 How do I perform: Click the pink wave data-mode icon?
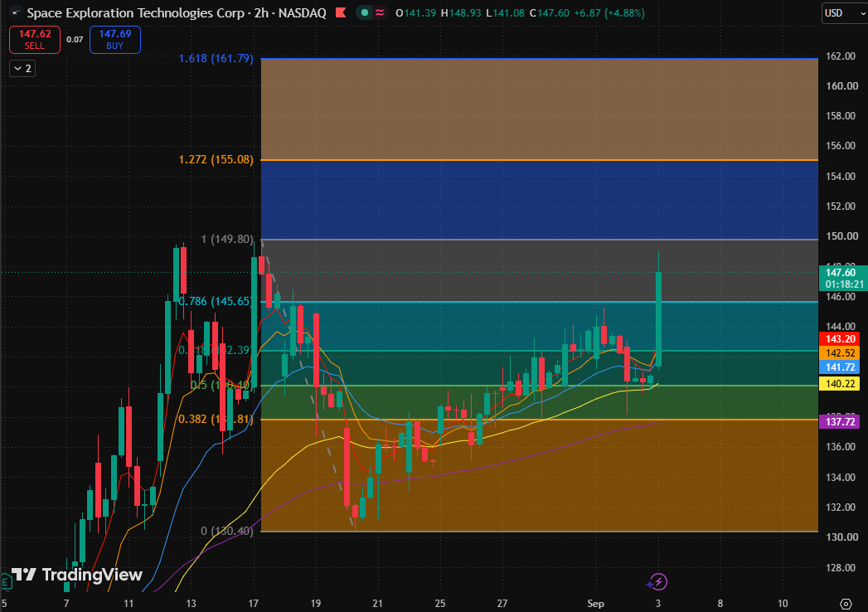(380, 12)
